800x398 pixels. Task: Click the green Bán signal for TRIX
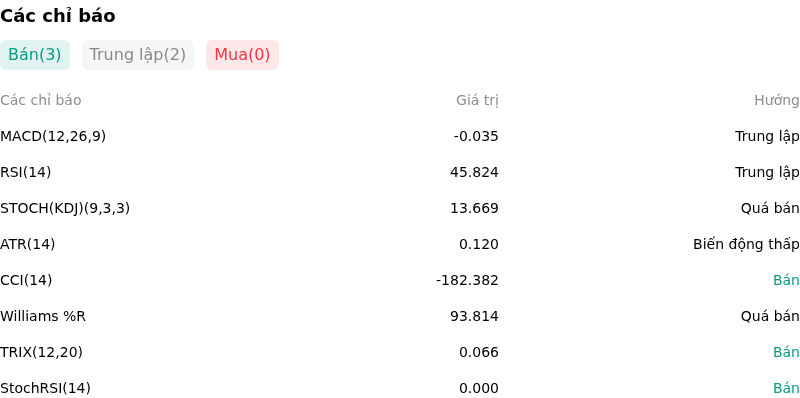tap(786, 352)
